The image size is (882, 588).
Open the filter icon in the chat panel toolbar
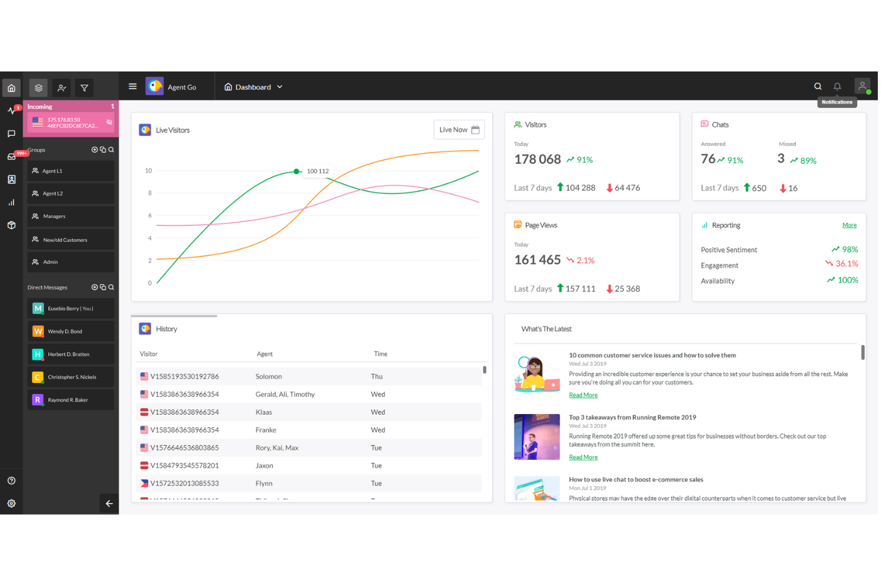point(83,88)
